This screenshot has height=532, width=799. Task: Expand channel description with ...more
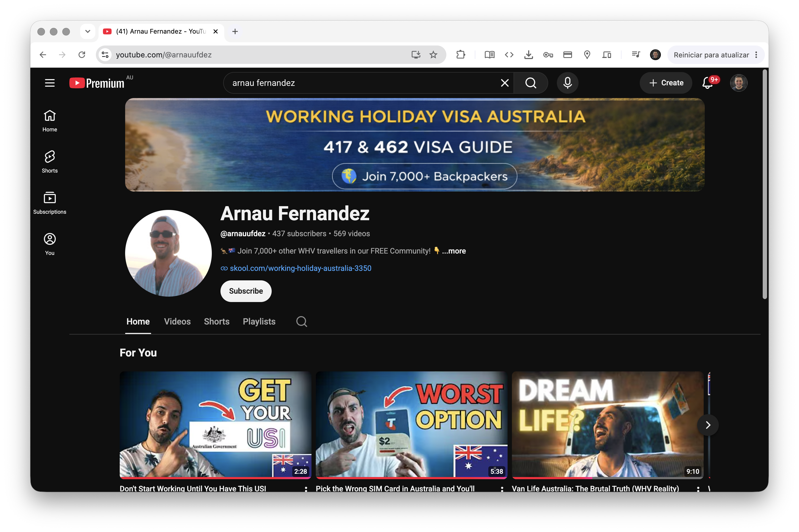pos(454,251)
